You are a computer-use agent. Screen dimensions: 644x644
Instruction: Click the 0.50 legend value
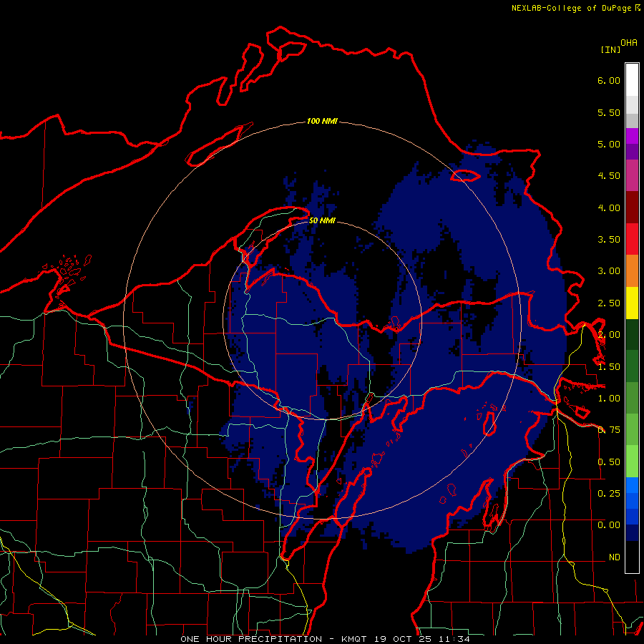(609, 462)
